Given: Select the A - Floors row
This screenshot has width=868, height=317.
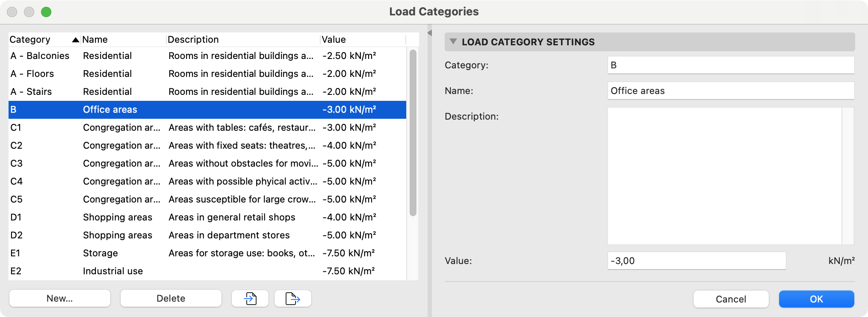Looking at the screenshot, I should 207,73.
